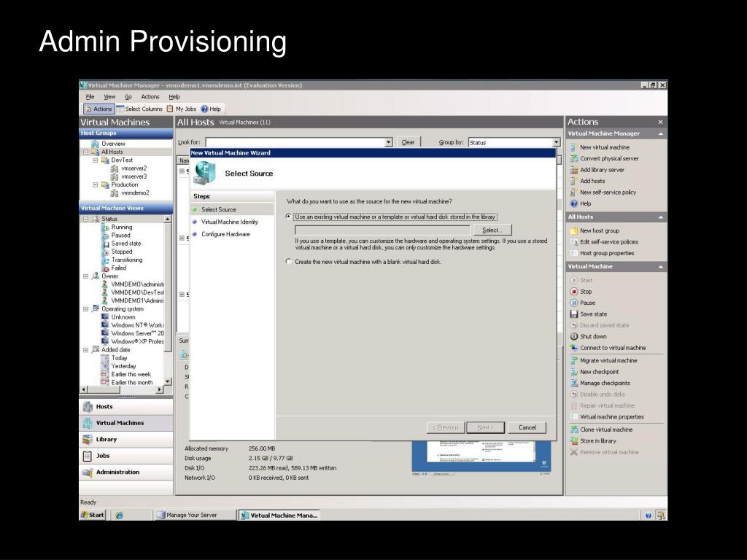The image size is (747, 560).
Task: Click the New host group icon
Action: [x=574, y=230]
